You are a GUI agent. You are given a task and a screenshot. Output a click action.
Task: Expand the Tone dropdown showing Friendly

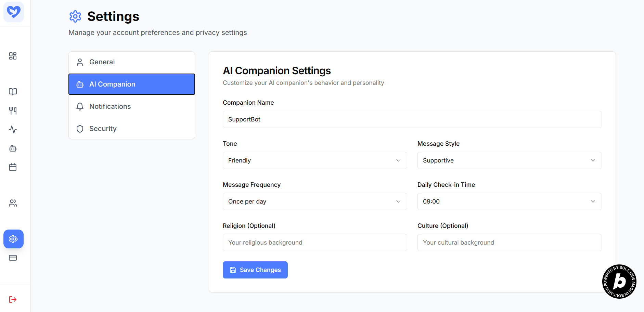pos(315,160)
